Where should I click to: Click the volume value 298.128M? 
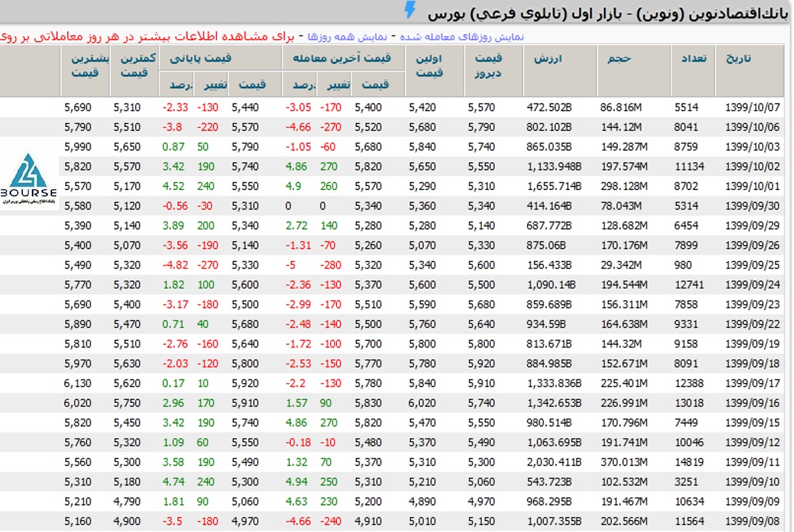click(x=624, y=187)
